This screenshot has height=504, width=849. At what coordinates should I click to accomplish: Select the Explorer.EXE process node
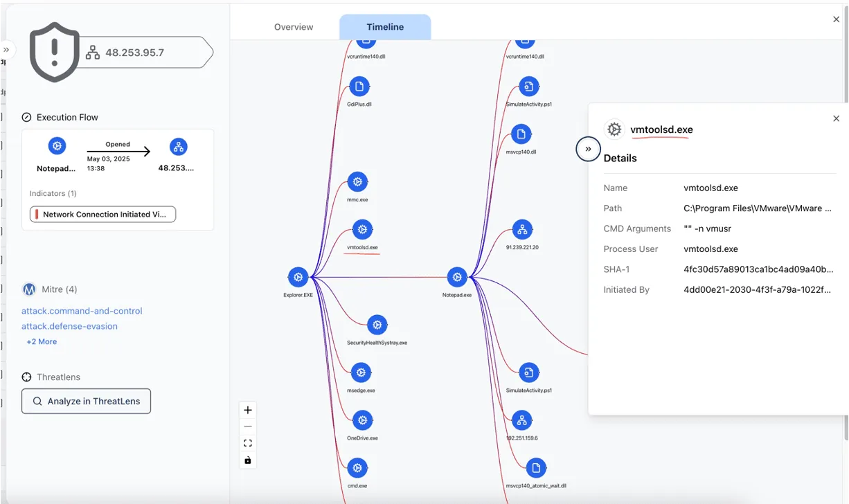[298, 277]
